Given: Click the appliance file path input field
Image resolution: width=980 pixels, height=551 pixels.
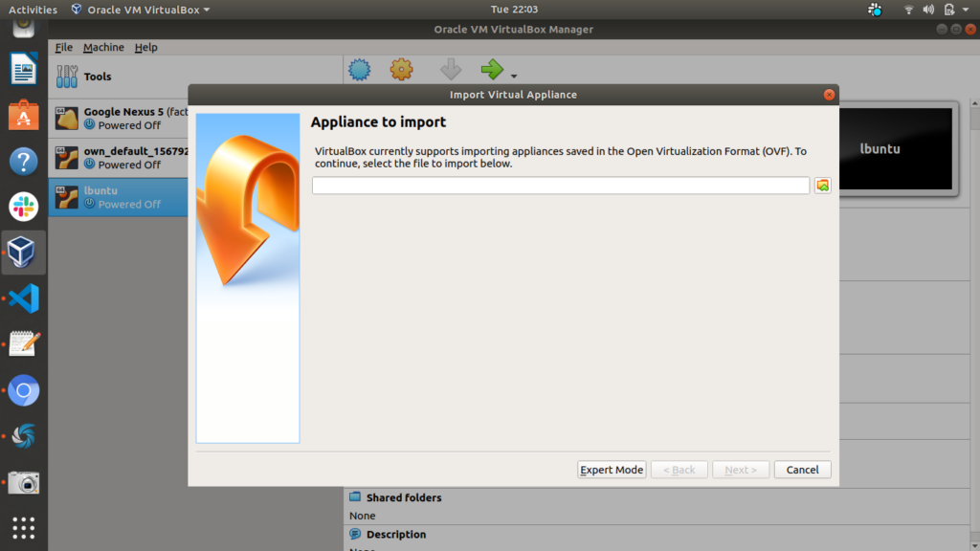Looking at the screenshot, I should [x=561, y=185].
